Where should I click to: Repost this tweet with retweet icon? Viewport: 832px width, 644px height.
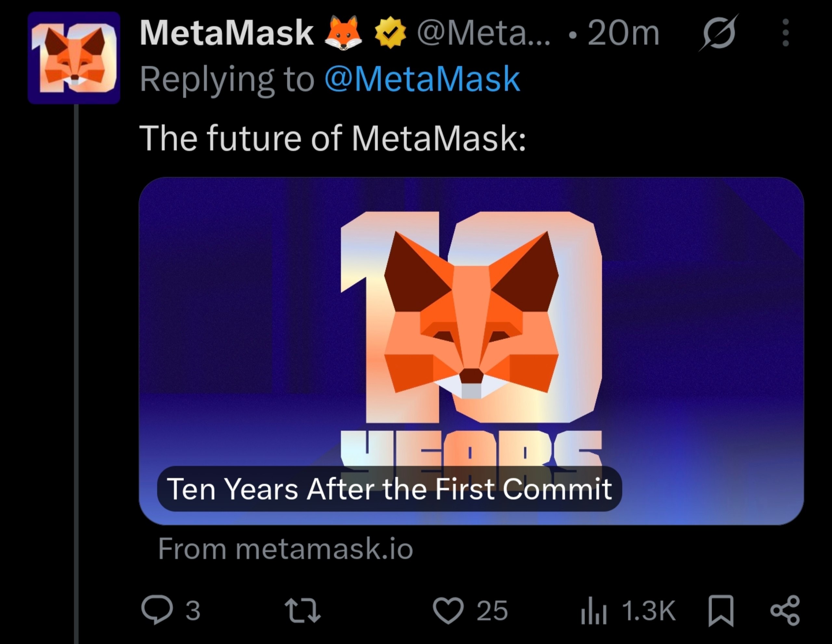pos(303,611)
